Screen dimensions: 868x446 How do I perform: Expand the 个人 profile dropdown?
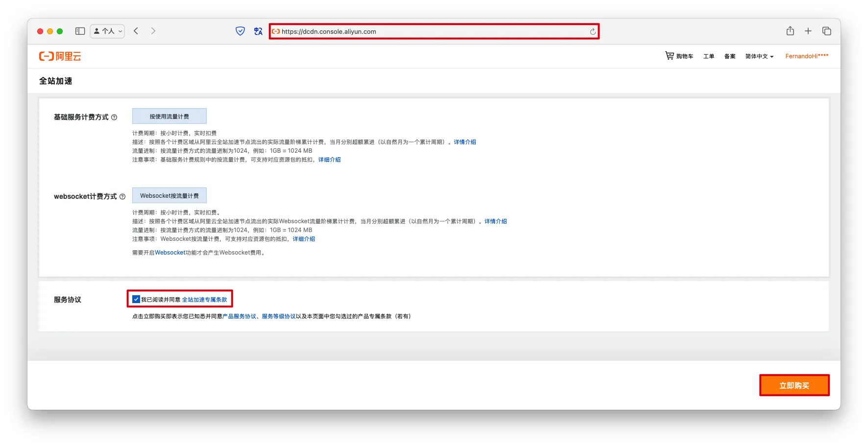108,31
